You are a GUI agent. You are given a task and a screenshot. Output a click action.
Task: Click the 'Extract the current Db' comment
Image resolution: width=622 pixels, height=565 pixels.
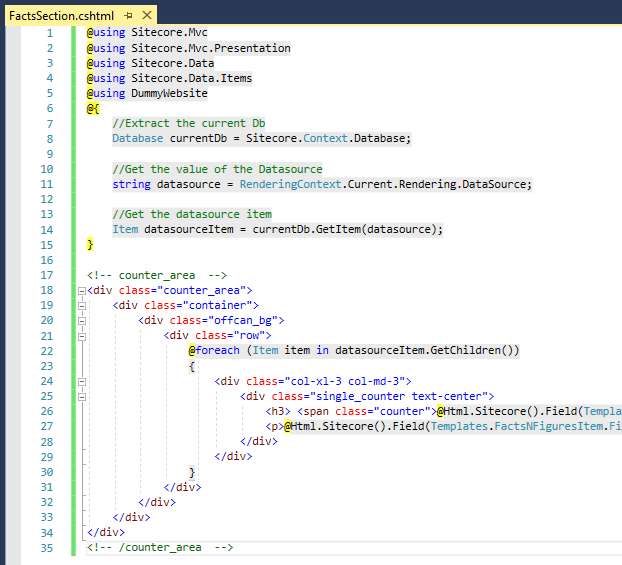188,123
